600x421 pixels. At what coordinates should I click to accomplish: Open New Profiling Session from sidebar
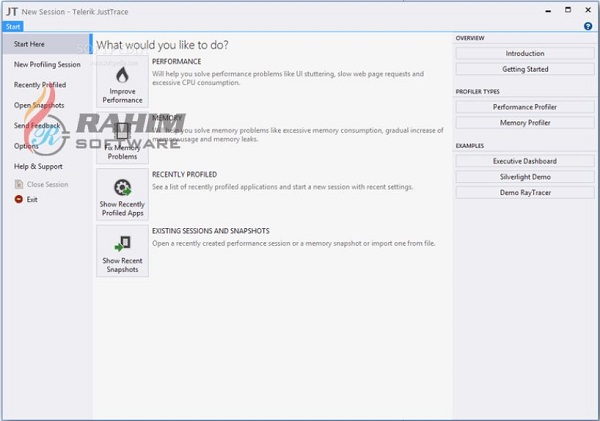(x=47, y=64)
